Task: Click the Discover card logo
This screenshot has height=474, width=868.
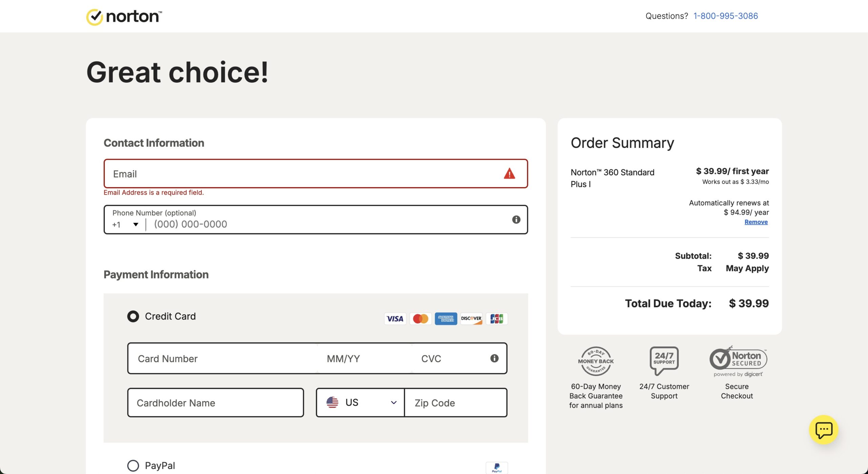Action: click(471, 319)
